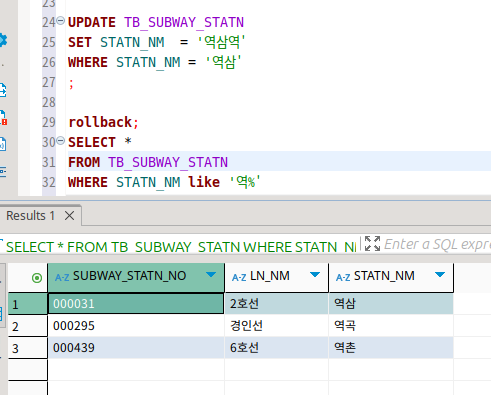The width and height of the screenshot is (491, 395).
Task: Maximize the results panel with the expand arrows icon
Action: 372,244
